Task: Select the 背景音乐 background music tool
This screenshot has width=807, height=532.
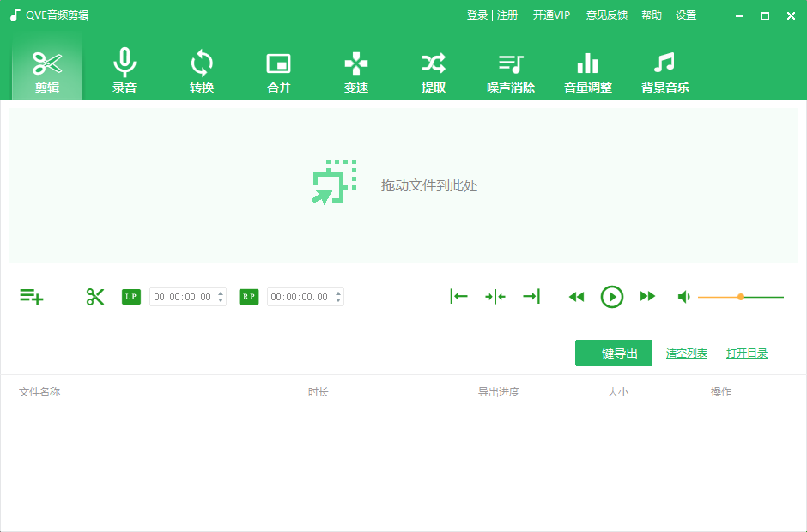Action: (664, 70)
